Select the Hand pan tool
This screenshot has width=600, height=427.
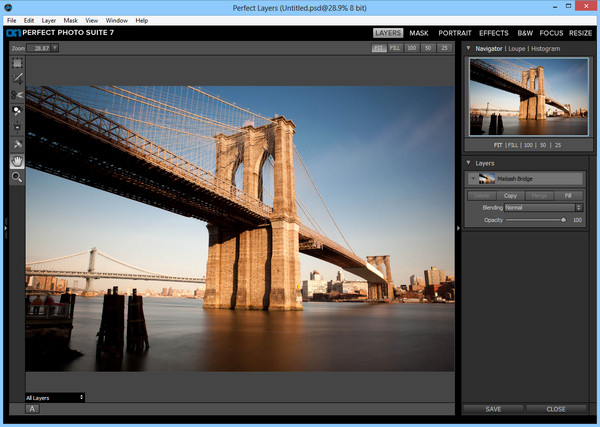click(17, 160)
